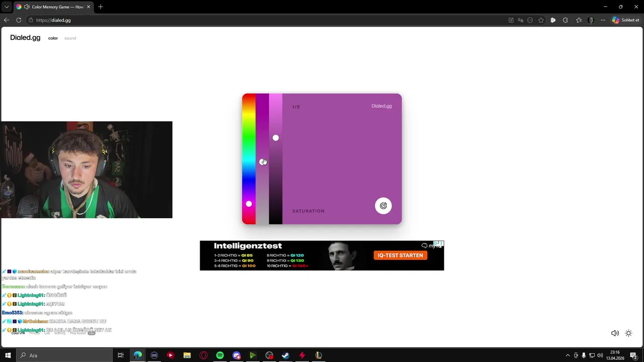This screenshot has width=644, height=362.
Task: Open the notification center icon
Action: point(633,355)
